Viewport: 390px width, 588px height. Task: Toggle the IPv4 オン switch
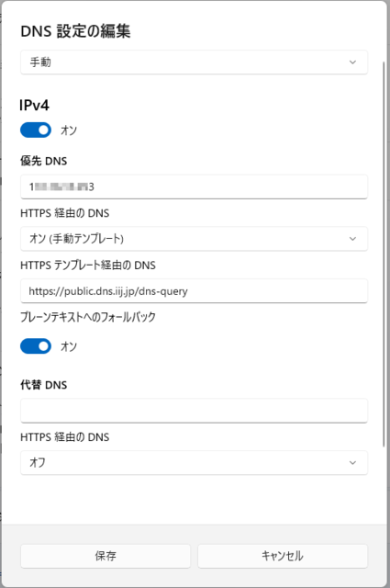[x=36, y=130]
